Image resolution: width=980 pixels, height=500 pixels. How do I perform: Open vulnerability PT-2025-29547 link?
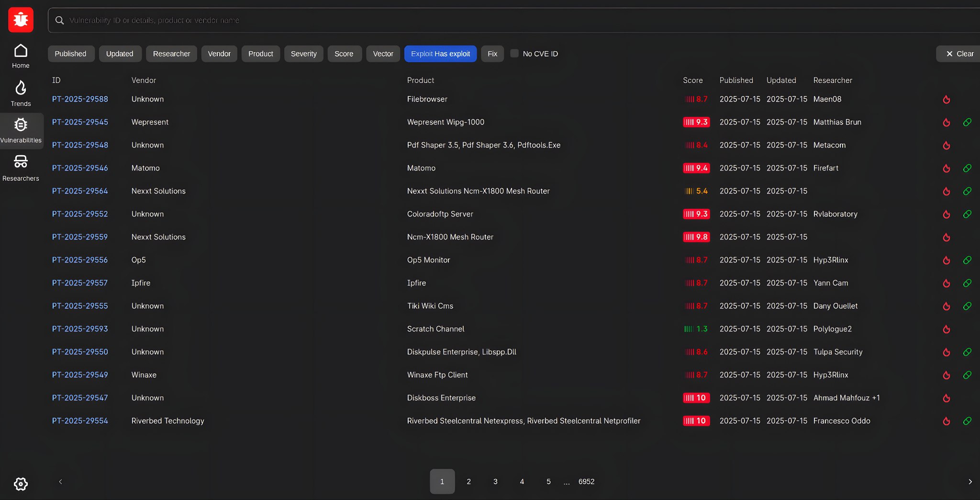coord(80,398)
